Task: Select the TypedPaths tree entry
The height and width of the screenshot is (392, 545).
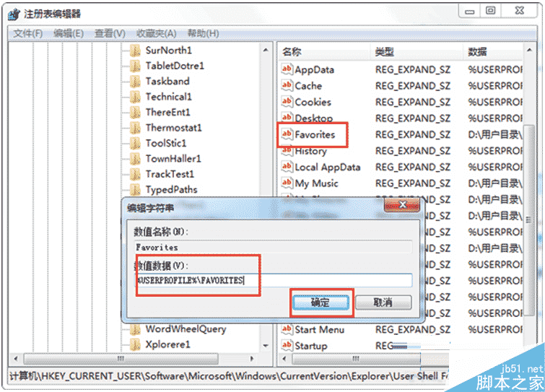Action: click(171, 190)
